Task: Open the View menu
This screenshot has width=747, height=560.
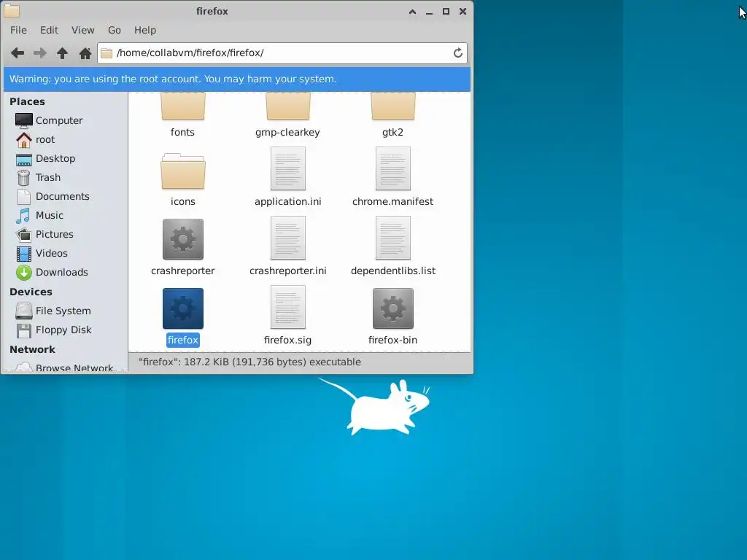Action: [x=83, y=30]
